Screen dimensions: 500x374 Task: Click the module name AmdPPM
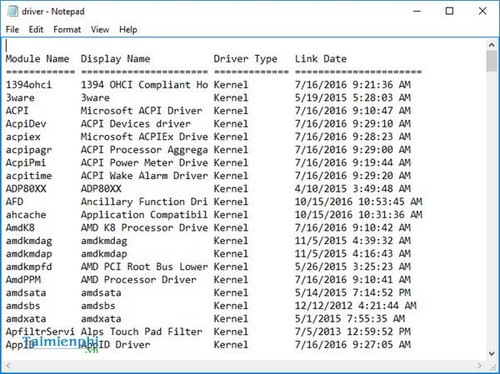click(x=23, y=280)
